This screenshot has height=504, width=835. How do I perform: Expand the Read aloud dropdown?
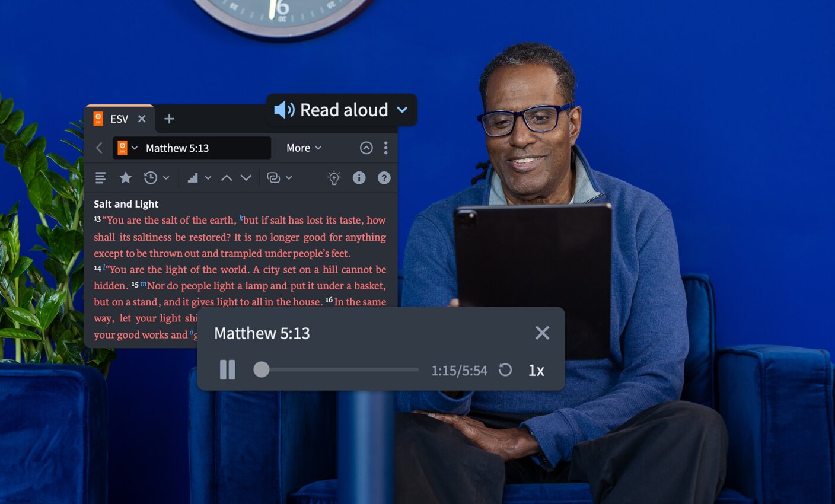click(401, 110)
